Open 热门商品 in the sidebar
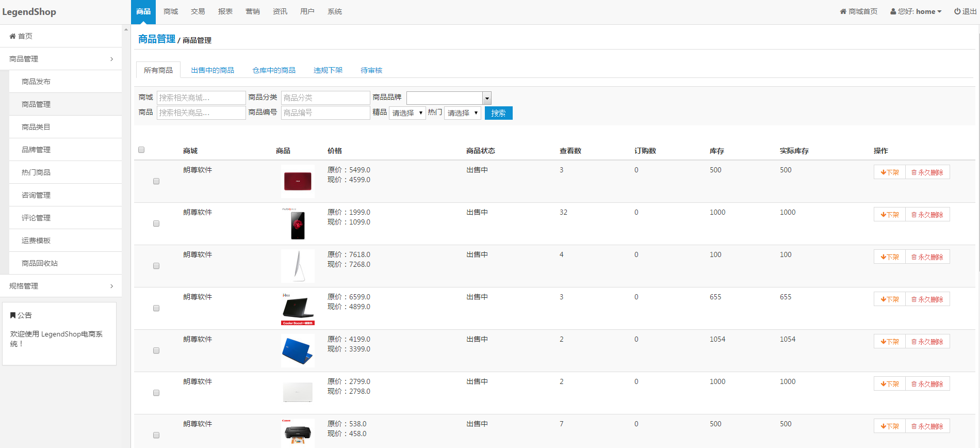 pos(66,172)
